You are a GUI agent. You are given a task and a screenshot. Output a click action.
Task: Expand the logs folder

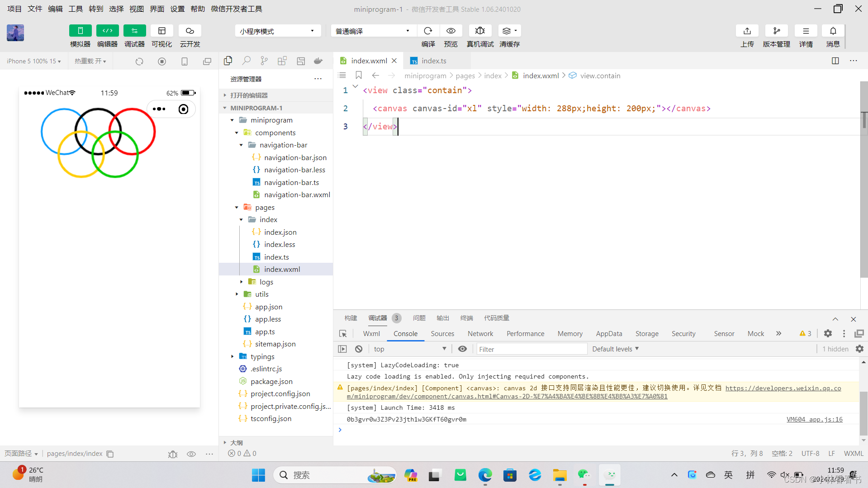click(241, 282)
